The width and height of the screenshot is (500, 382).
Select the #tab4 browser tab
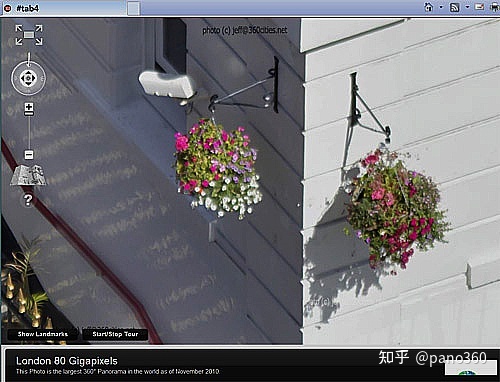(x=63, y=8)
